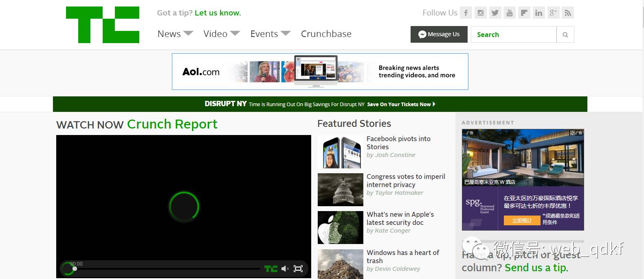The image size is (644, 279).
Task: Open the W hotel advertisement image
Action: 523,158
